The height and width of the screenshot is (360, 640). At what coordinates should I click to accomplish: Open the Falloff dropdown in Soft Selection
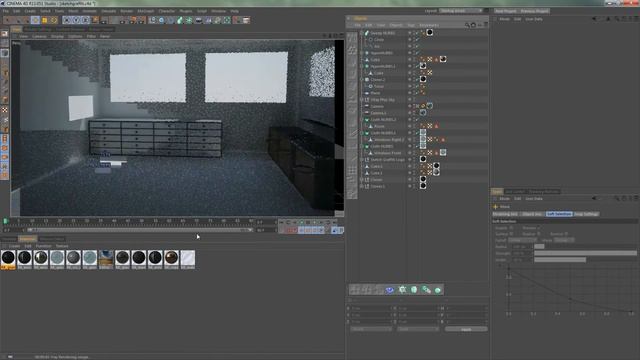click(x=522, y=240)
